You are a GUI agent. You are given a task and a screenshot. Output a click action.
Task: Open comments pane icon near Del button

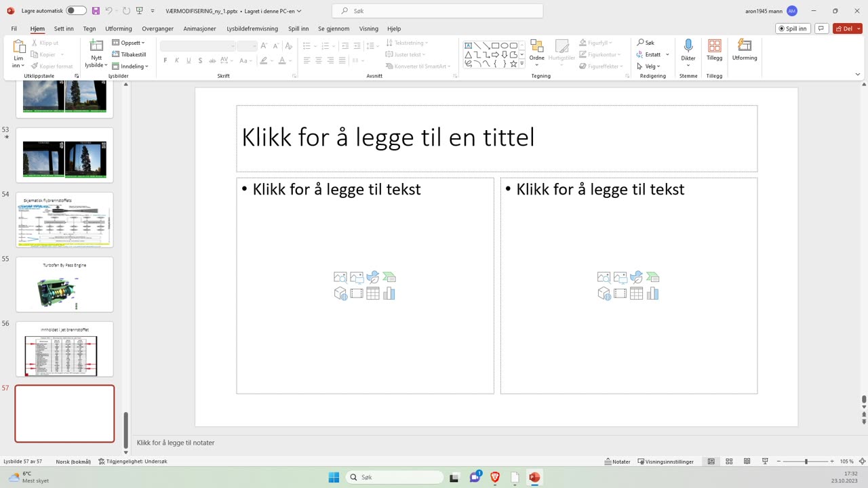821,28
